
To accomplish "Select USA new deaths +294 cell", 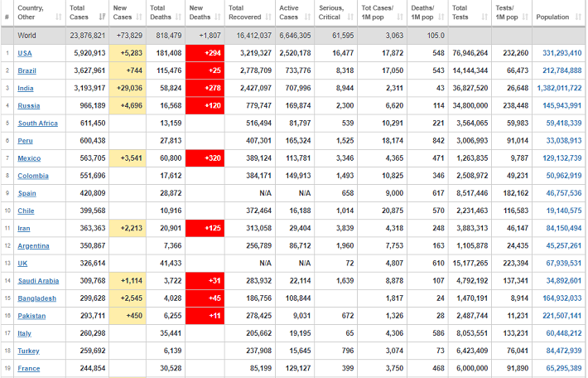I will (205, 53).
